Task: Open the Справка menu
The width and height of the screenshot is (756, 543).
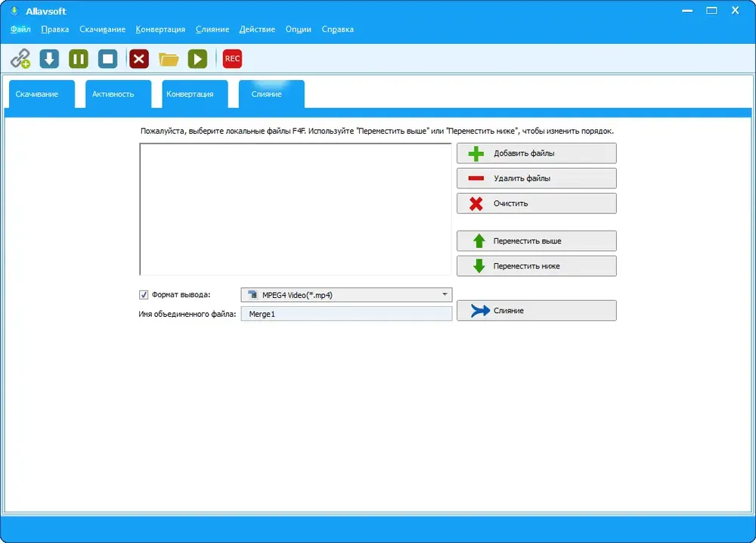Action: point(337,29)
